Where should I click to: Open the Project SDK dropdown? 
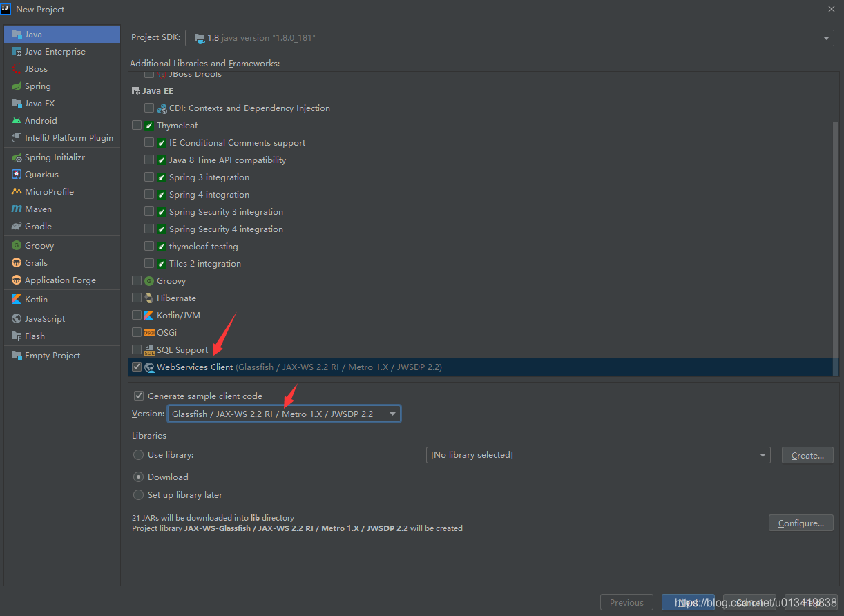click(x=510, y=38)
